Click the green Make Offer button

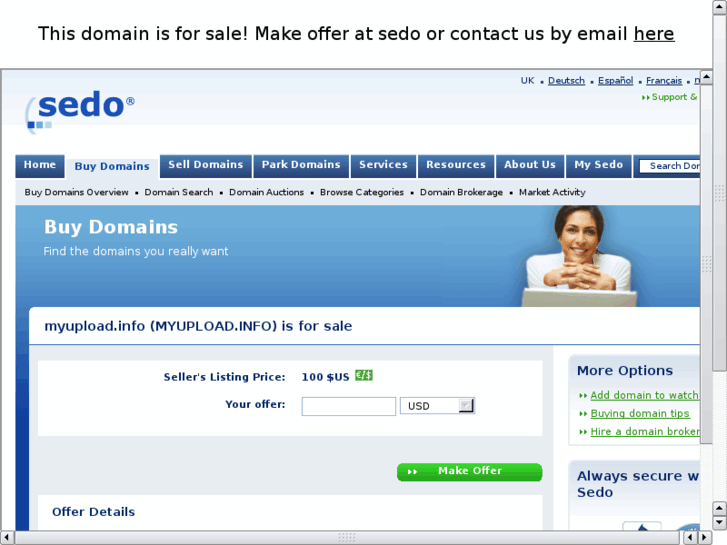(x=469, y=472)
